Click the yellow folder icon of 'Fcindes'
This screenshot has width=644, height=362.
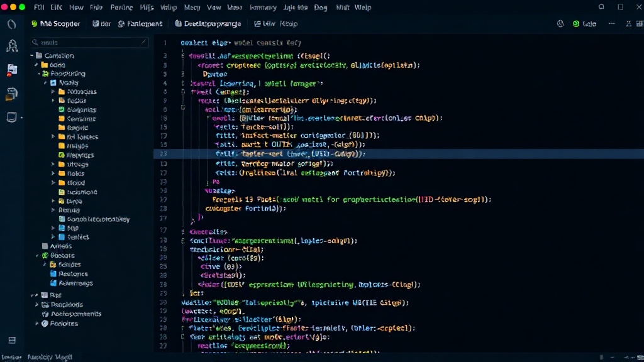pos(53,265)
